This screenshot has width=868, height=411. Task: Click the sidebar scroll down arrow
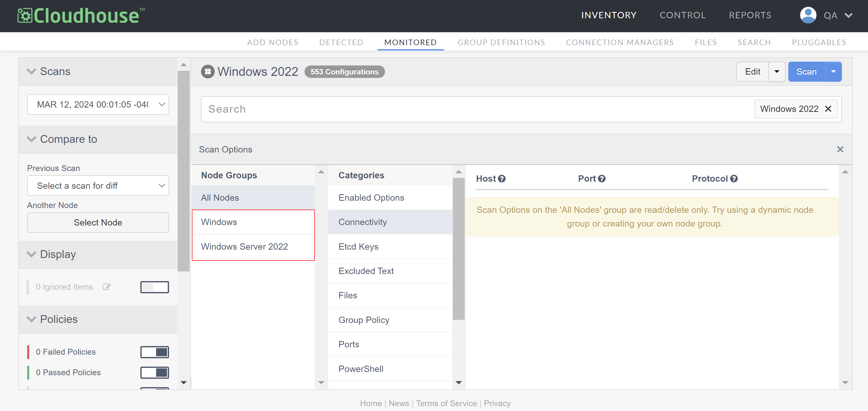click(x=183, y=382)
